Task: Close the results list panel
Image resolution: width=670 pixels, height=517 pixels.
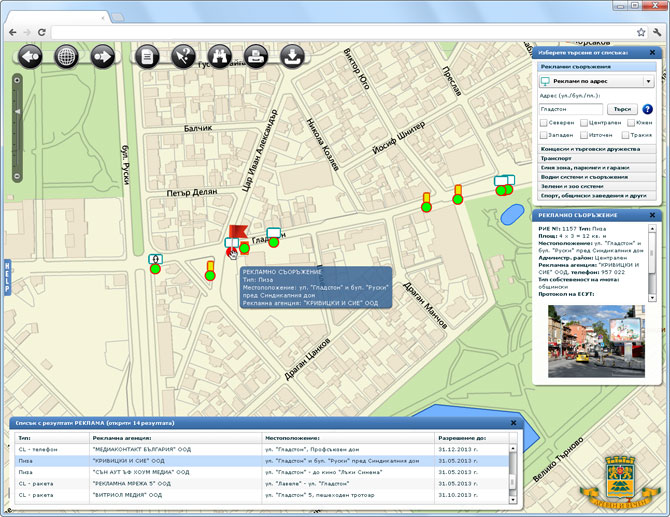Action: click(513, 423)
